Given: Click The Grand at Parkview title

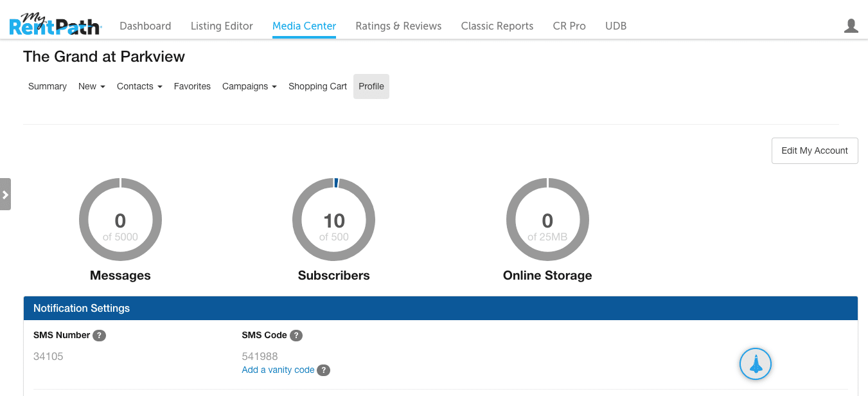Looking at the screenshot, I should coord(104,57).
